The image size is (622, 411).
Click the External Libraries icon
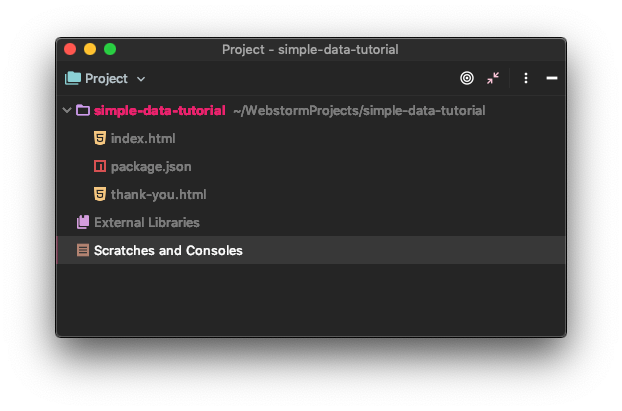pyautogui.click(x=83, y=222)
